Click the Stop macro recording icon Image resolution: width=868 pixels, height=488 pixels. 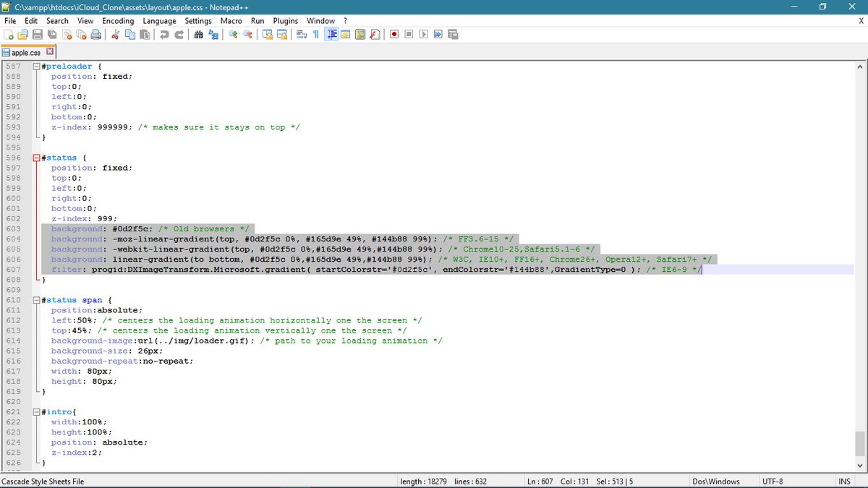(x=409, y=34)
